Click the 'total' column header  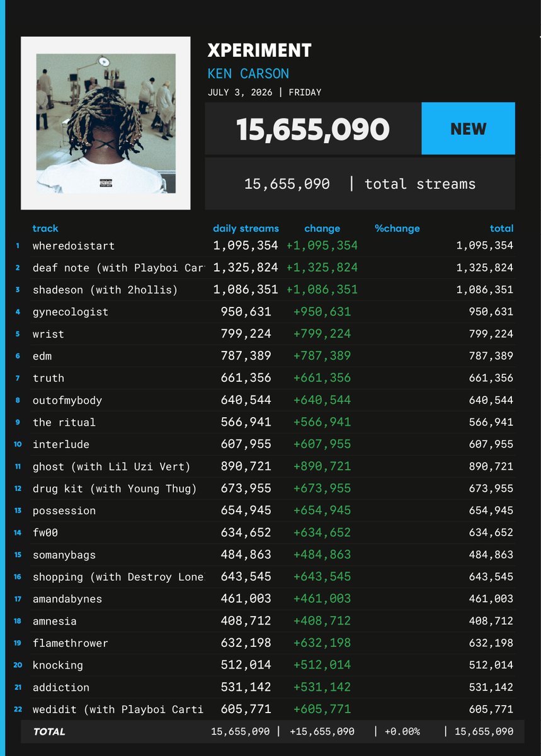(x=501, y=228)
